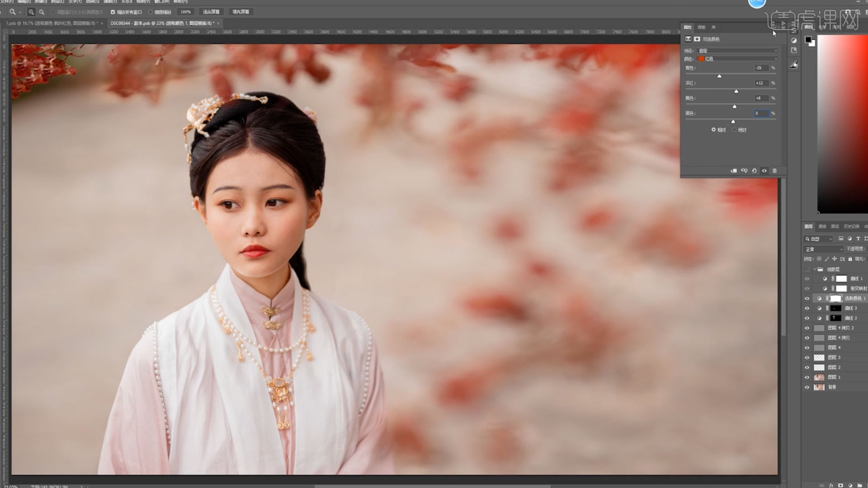
Task: Click the view previous state icon
Action: (x=744, y=171)
